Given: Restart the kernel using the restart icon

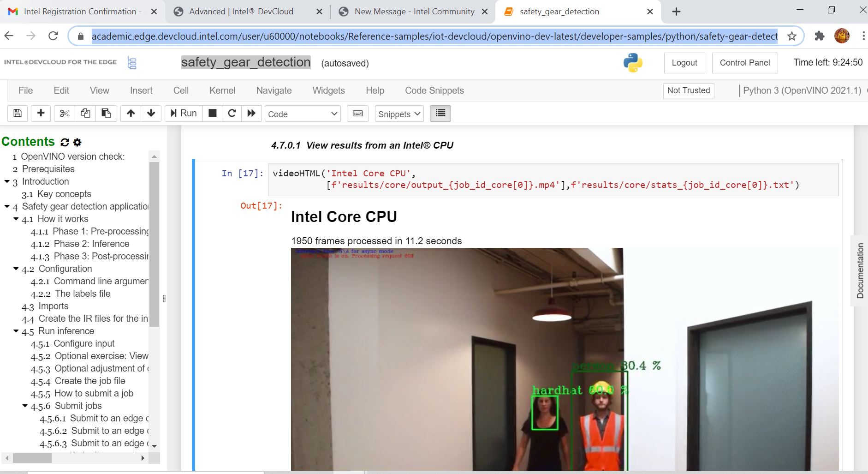Looking at the screenshot, I should pos(232,113).
